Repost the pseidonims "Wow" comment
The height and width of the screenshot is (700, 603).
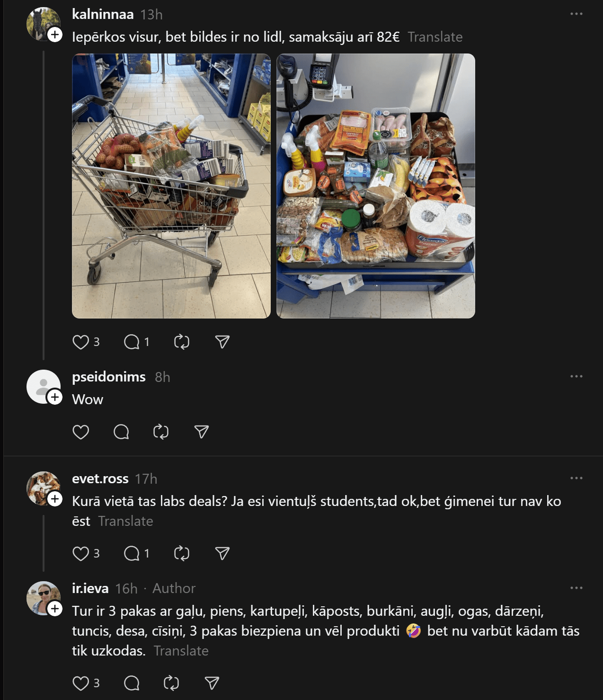tap(161, 432)
